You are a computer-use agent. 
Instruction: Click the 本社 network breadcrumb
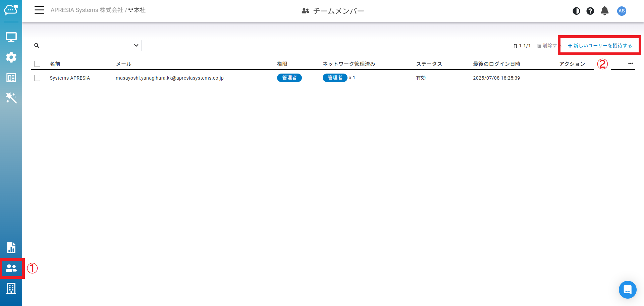click(140, 10)
